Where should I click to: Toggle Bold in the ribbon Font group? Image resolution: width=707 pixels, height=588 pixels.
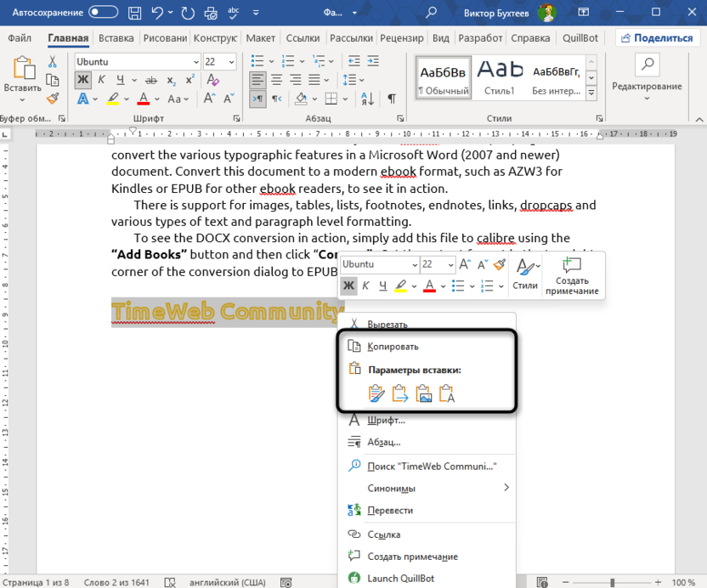[x=82, y=80]
